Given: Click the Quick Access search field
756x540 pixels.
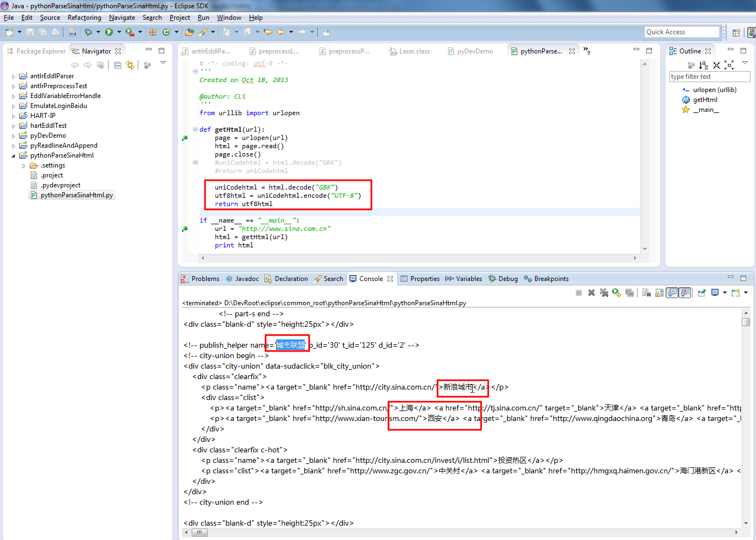Looking at the screenshot, I should [x=682, y=32].
